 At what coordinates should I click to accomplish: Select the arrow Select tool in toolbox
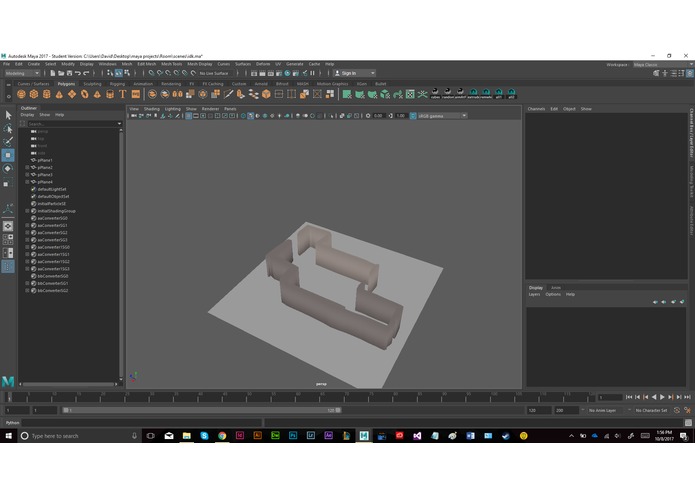[x=8, y=116]
